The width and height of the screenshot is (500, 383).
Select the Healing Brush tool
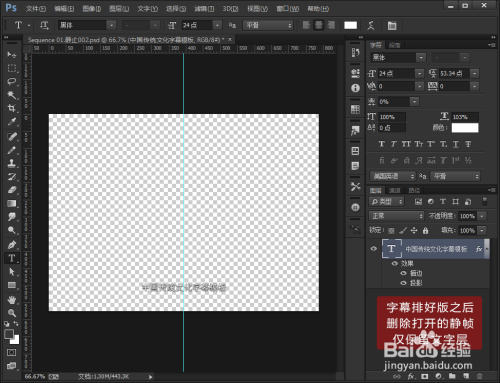coord(12,136)
